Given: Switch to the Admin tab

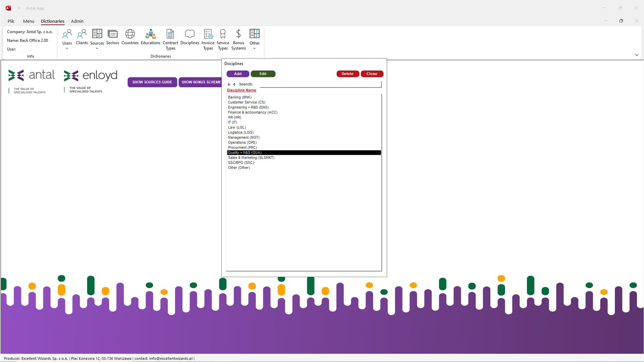Looking at the screenshot, I should coord(77,21).
